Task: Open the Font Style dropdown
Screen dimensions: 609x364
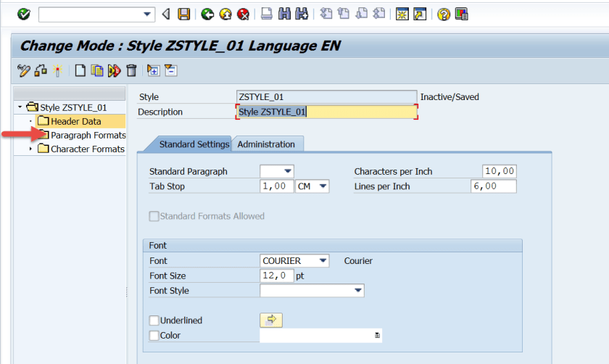Action: (x=358, y=291)
